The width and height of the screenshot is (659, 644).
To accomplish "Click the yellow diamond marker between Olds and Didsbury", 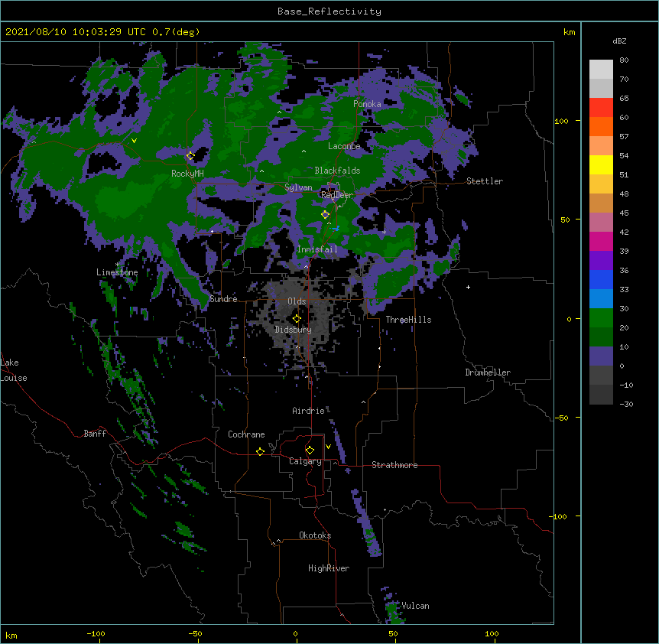I will [x=297, y=319].
